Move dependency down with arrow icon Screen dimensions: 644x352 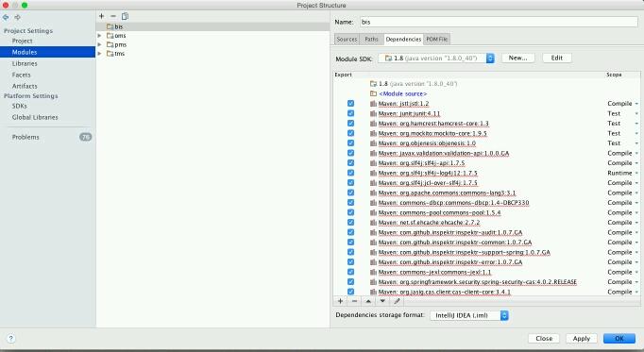coord(382,301)
